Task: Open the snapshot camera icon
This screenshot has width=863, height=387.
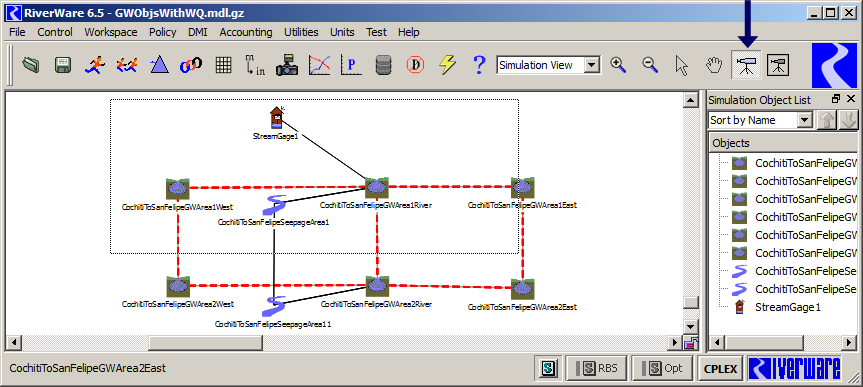Action: 287,66
